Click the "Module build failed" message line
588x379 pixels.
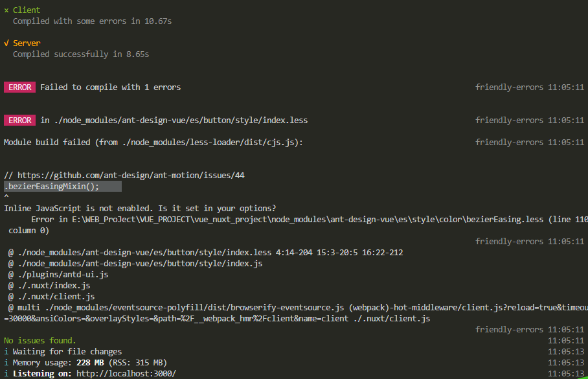153,143
